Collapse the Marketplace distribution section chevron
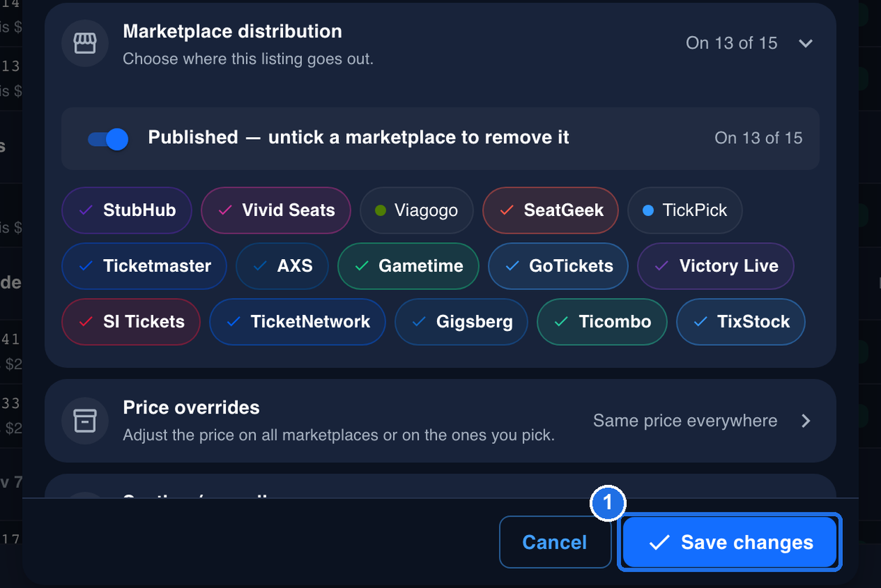The width and height of the screenshot is (881, 588). pyautogui.click(x=805, y=44)
